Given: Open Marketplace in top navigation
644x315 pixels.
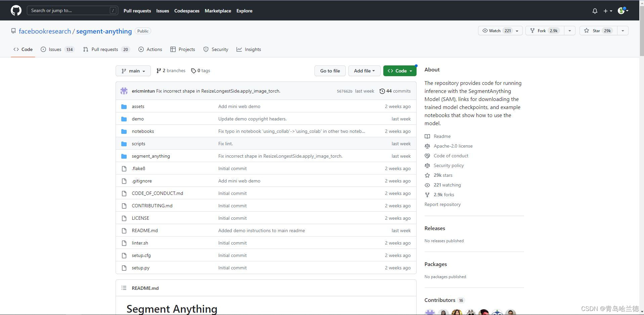Looking at the screenshot, I should 218,11.
